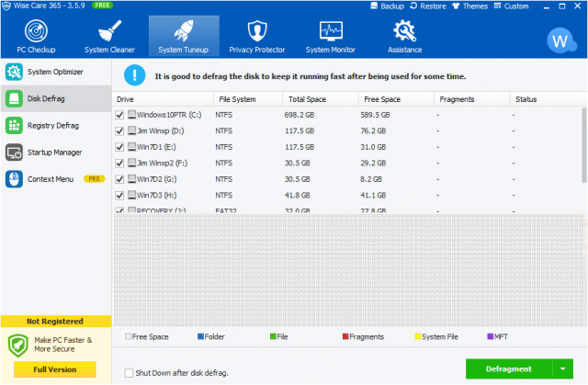Uncheck the Jim Winxp2 (F:) drive checkbox
588x385 pixels.
pyautogui.click(x=119, y=163)
